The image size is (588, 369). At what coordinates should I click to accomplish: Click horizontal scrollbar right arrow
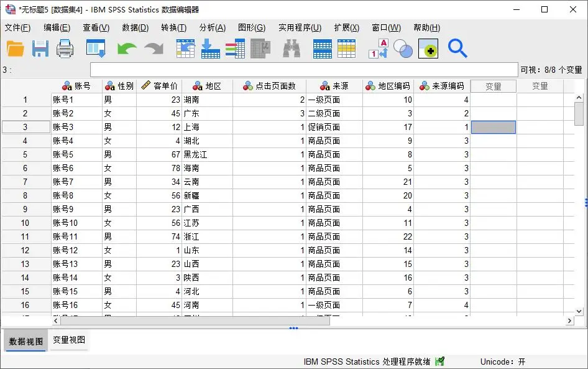click(x=569, y=320)
